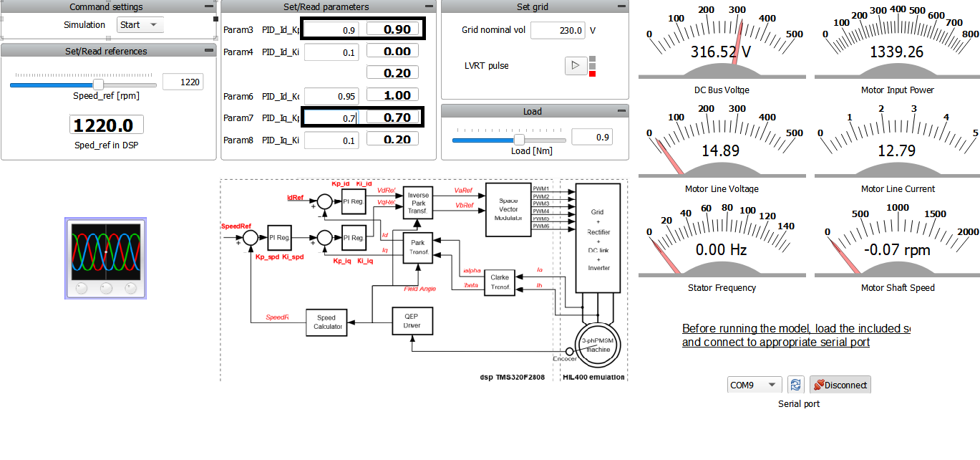
Task: Expand the COM9 serial port dropdown
Action: 754,385
